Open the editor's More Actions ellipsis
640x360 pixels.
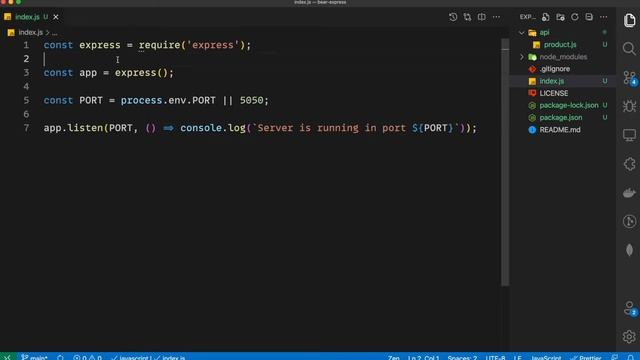[496, 17]
